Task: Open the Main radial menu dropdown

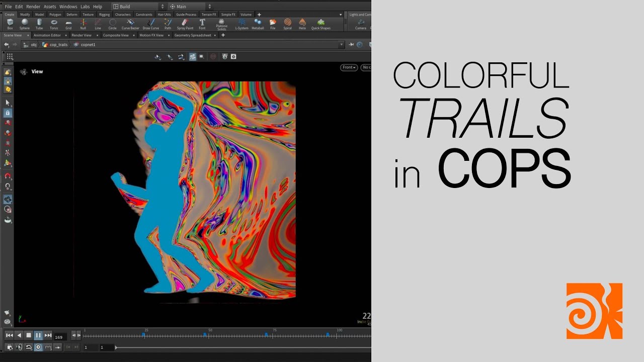Action: pyautogui.click(x=190, y=7)
